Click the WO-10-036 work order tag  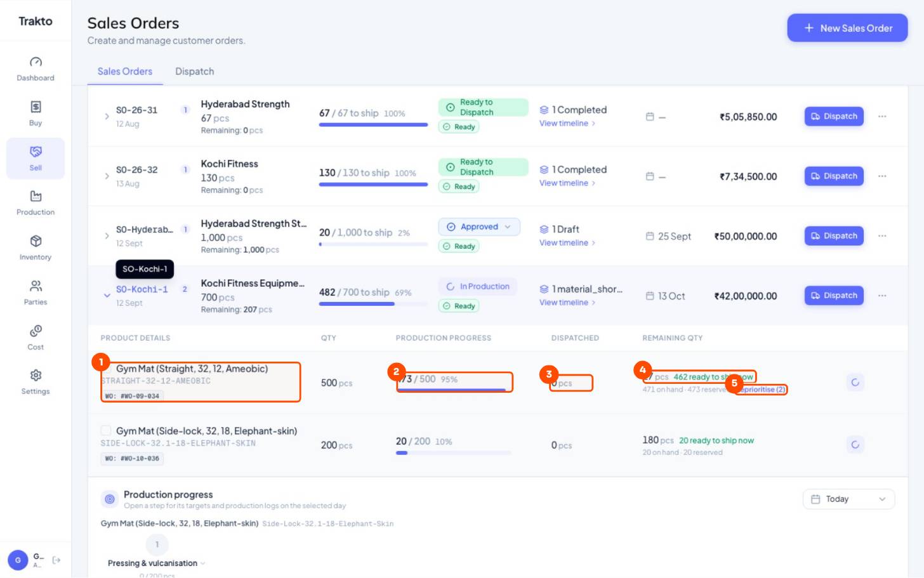tap(132, 459)
